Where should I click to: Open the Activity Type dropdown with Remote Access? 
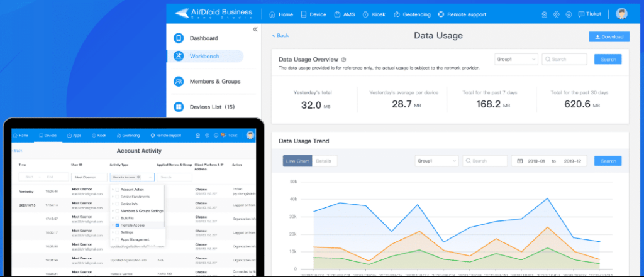tap(132, 177)
